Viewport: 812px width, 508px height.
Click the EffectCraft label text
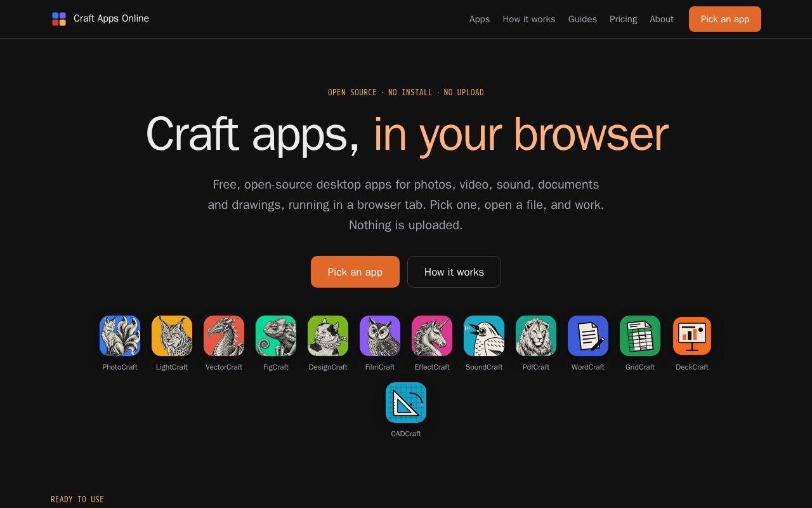coord(432,367)
